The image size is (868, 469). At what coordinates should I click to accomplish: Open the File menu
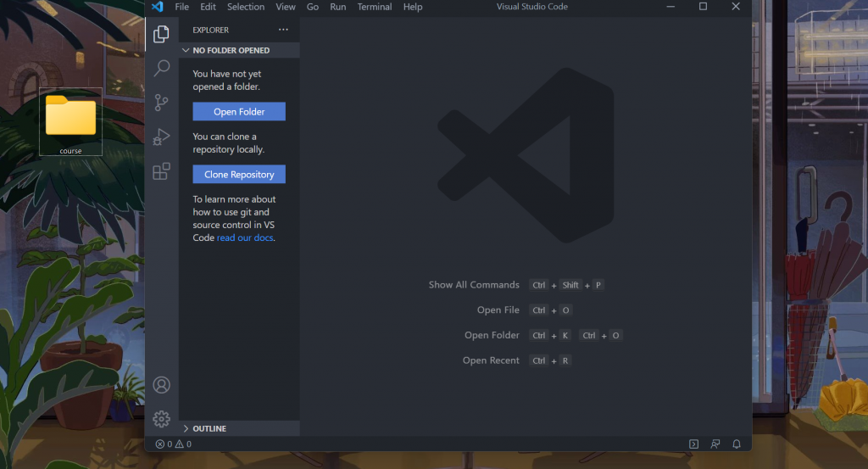pos(181,7)
